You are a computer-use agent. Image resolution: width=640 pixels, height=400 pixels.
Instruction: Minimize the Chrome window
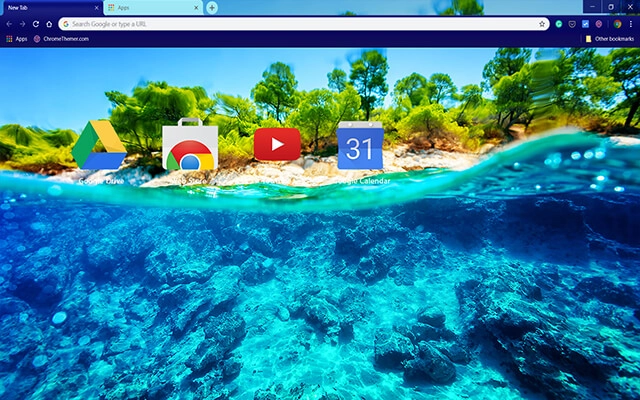coord(592,7)
